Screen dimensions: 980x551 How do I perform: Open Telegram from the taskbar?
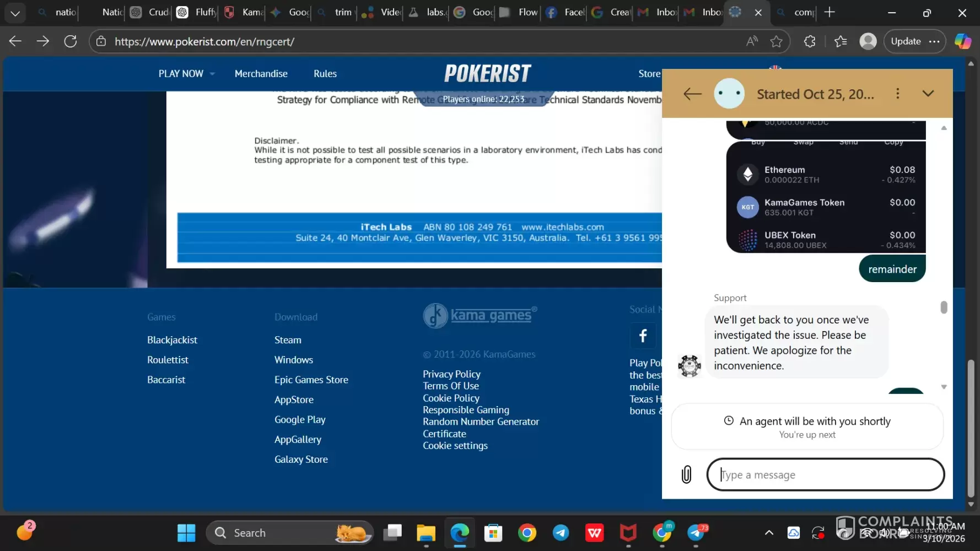click(x=561, y=533)
